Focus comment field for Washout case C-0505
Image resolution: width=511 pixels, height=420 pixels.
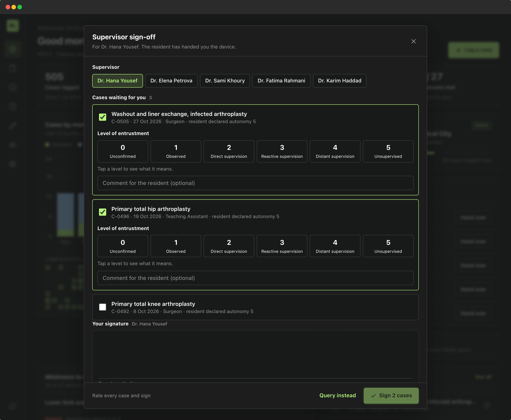(x=255, y=183)
